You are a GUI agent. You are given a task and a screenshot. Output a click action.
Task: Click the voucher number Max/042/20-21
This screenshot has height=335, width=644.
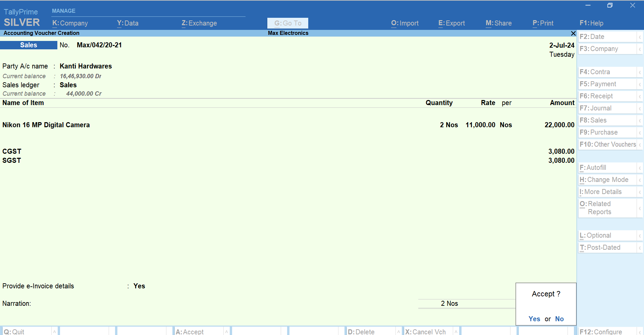pos(99,45)
